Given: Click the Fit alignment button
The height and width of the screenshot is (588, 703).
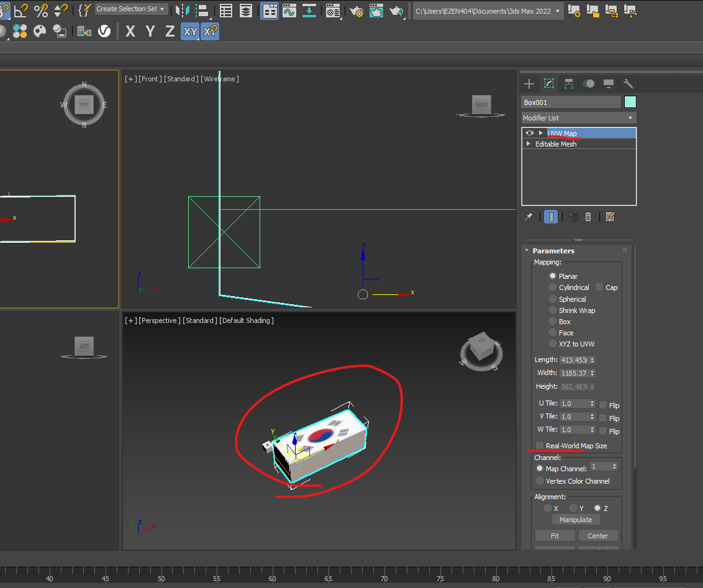Looking at the screenshot, I should pos(555,536).
